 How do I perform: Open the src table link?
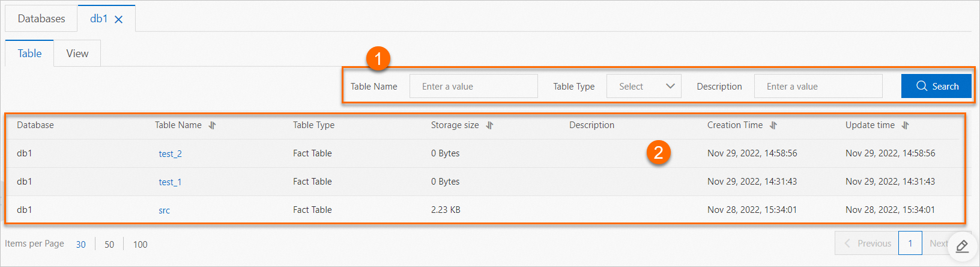pyautogui.click(x=164, y=210)
